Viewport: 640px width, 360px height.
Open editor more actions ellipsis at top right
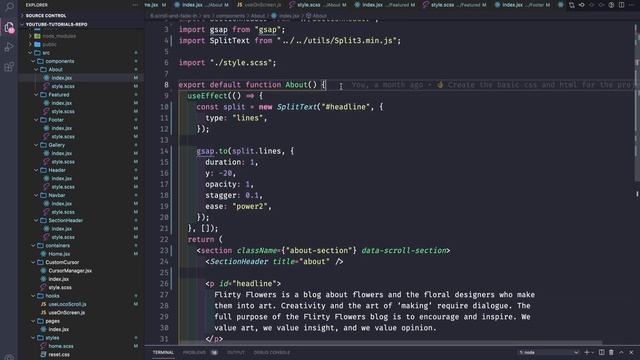pyautogui.click(x=631, y=5)
